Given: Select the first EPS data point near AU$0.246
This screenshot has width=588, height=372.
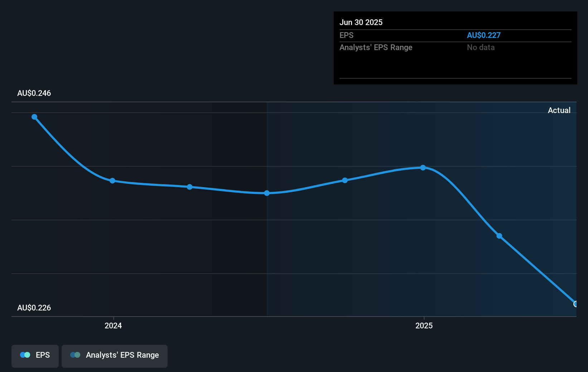Looking at the screenshot, I should pyautogui.click(x=34, y=117).
